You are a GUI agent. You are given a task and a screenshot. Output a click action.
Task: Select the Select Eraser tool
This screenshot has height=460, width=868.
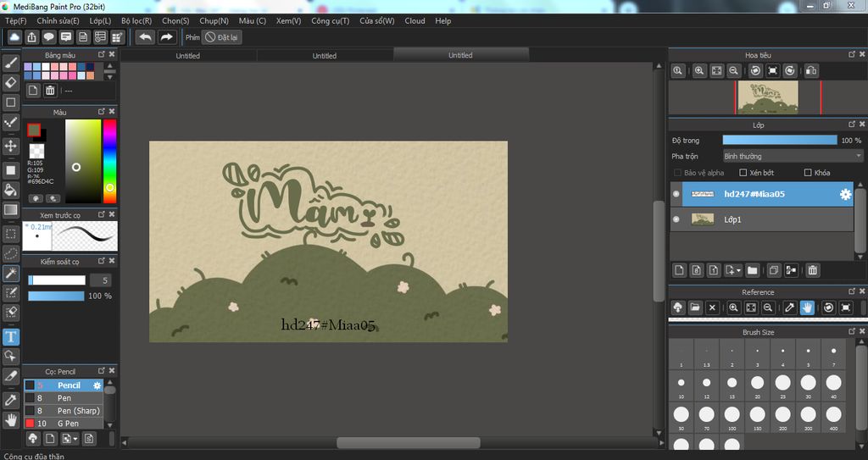pyautogui.click(x=10, y=313)
